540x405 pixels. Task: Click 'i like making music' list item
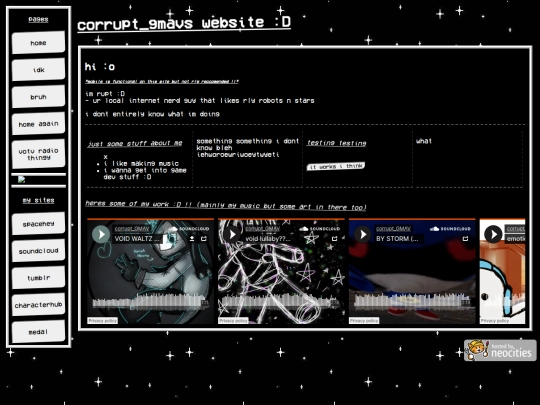coord(141,164)
